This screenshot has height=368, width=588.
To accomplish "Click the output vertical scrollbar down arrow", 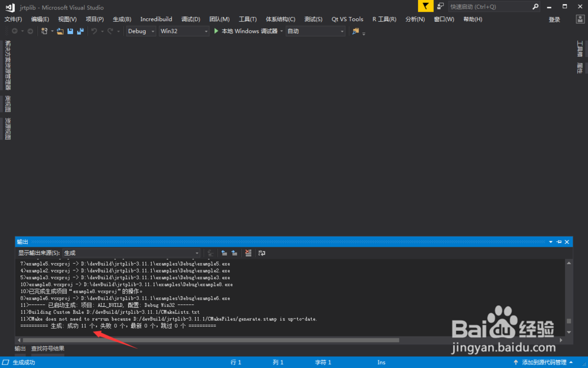I will click(x=569, y=332).
